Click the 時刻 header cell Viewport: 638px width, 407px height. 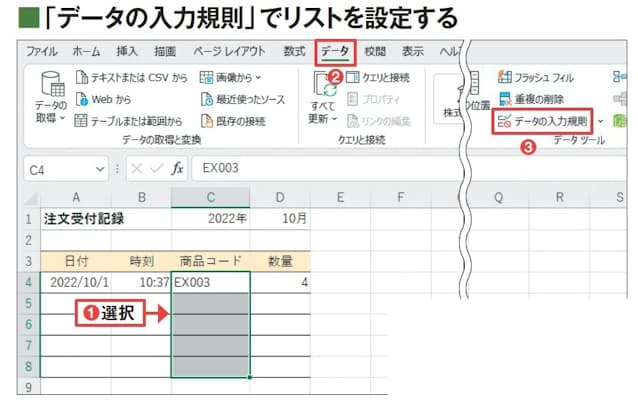click(142, 261)
